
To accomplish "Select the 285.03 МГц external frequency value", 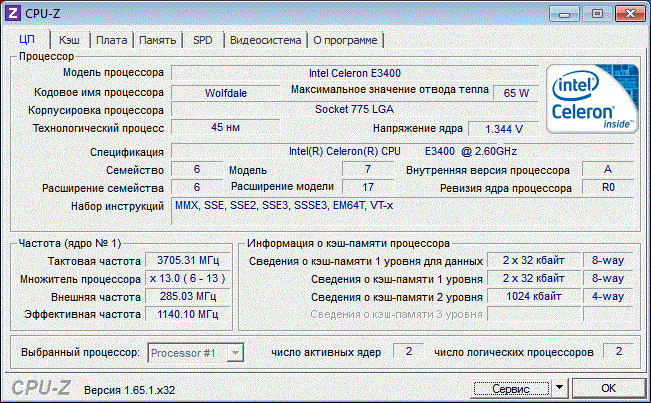I will (x=188, y=296).
